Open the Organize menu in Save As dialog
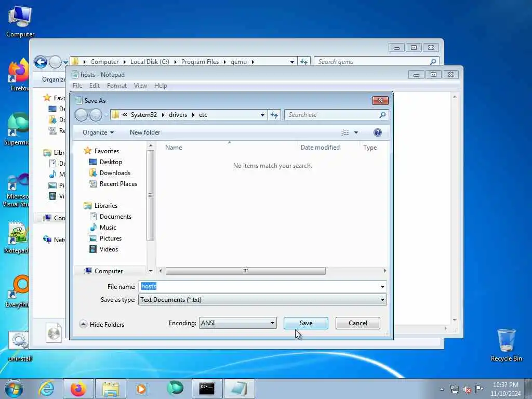The image size is (532, 399). pos(98,132)
